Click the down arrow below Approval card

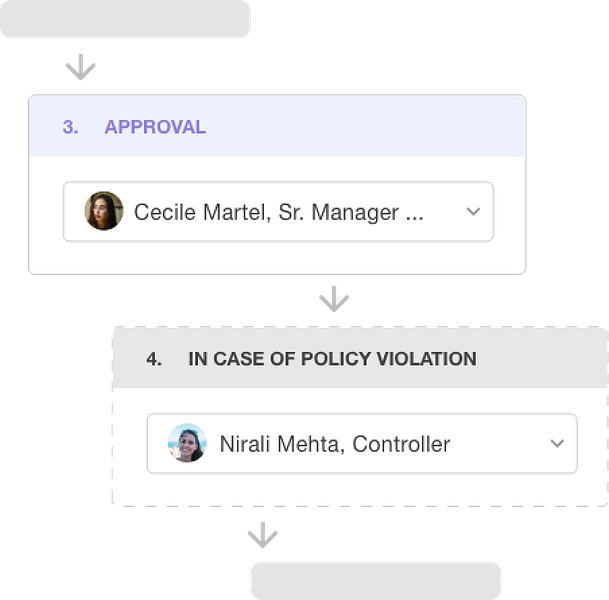click(334, 299)
